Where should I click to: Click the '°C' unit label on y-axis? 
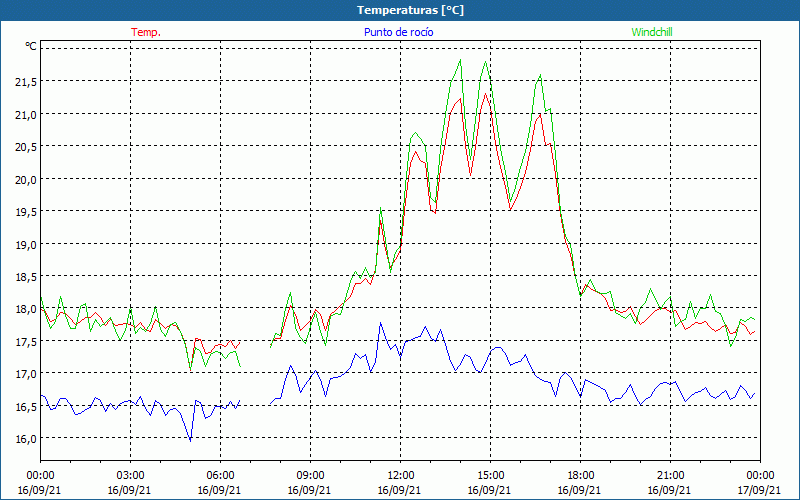click(31, 46)
